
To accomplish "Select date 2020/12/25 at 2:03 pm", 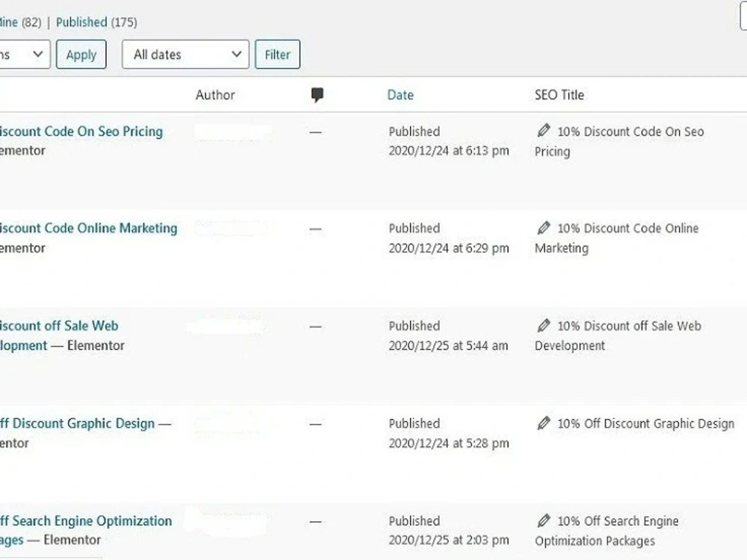I will (449, 540).
